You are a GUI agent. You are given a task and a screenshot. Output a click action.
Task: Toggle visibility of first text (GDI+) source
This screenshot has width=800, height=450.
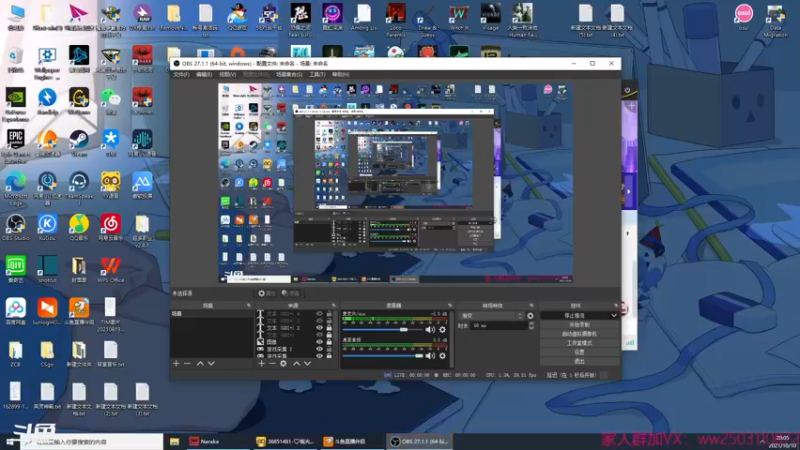[x=319, y=314]
